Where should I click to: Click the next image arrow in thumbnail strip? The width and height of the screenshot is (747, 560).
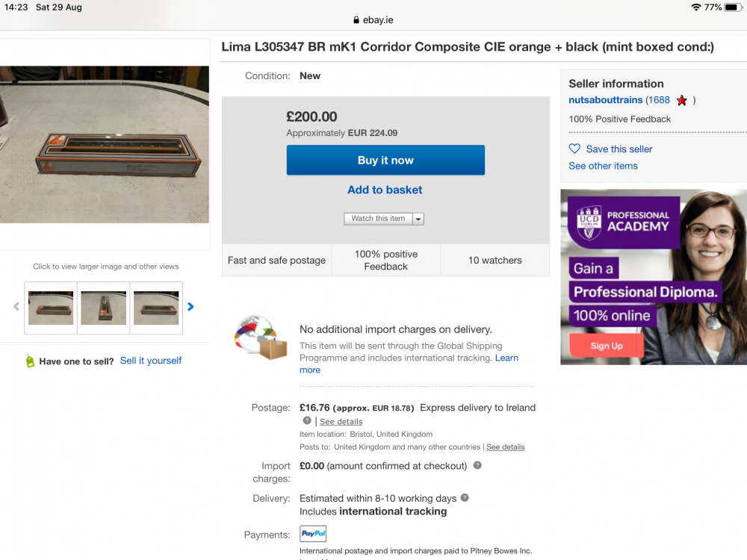coord(190,306)
